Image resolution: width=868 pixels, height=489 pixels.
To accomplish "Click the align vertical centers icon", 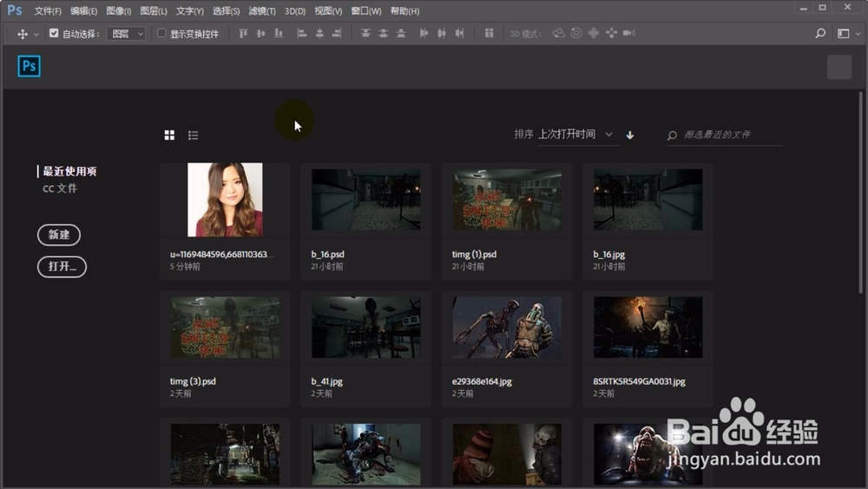I will click(x=260, y=33).
